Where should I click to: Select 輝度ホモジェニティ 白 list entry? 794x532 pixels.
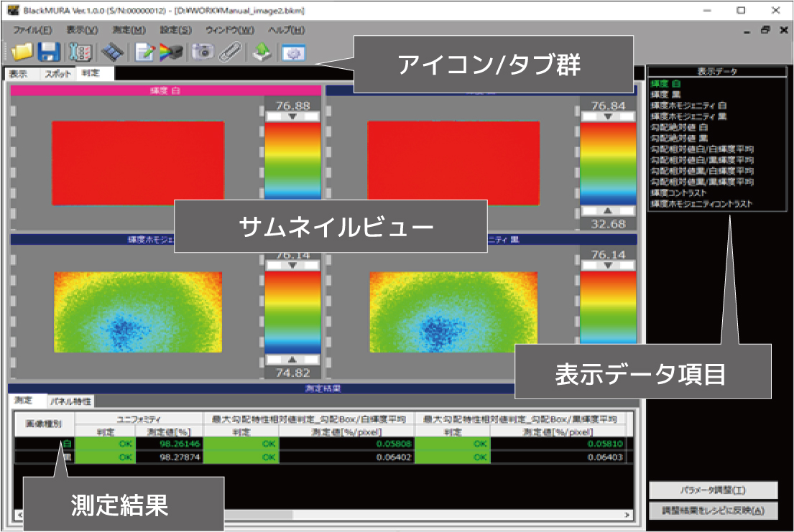(688, 106)
